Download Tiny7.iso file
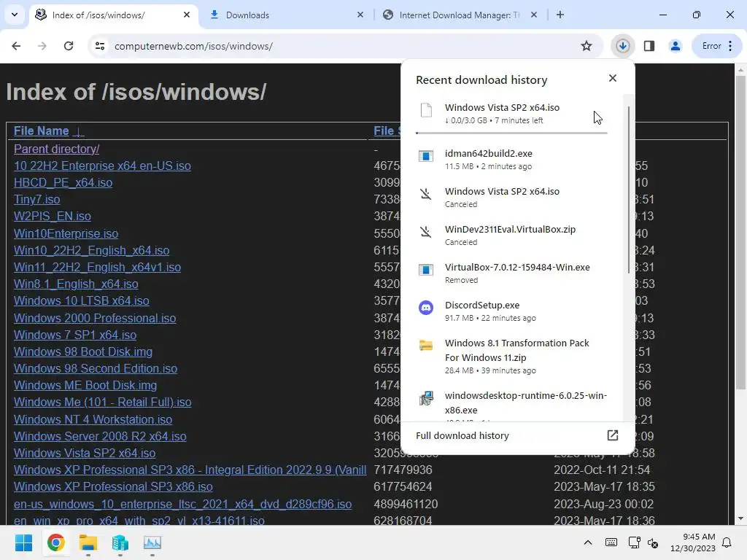The height and width of the screenshot is (560, 747). [36, 200]
